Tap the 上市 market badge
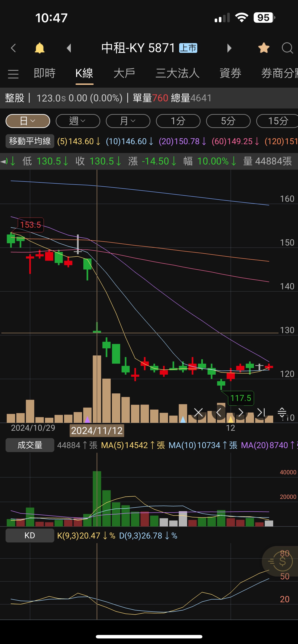Screen dimensions: 298x644 188,48
